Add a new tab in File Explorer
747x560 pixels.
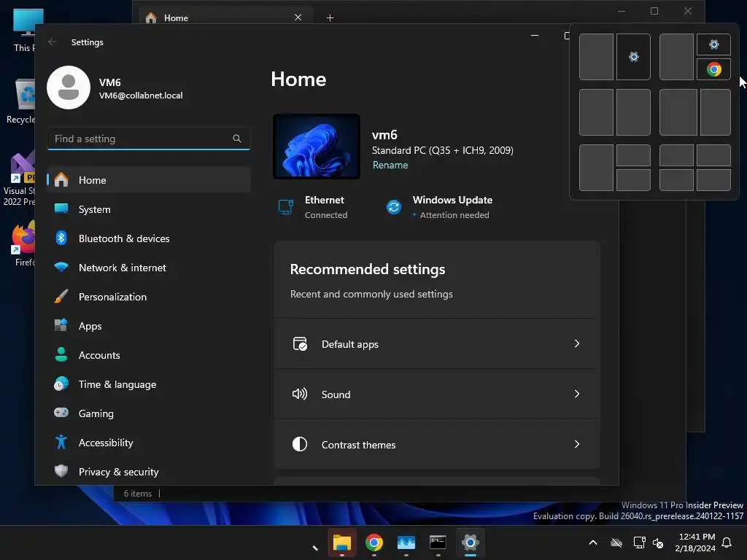[330, 18]
